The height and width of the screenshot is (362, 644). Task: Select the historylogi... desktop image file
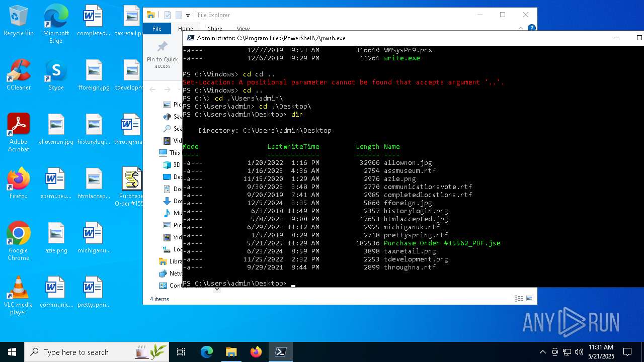94,129
